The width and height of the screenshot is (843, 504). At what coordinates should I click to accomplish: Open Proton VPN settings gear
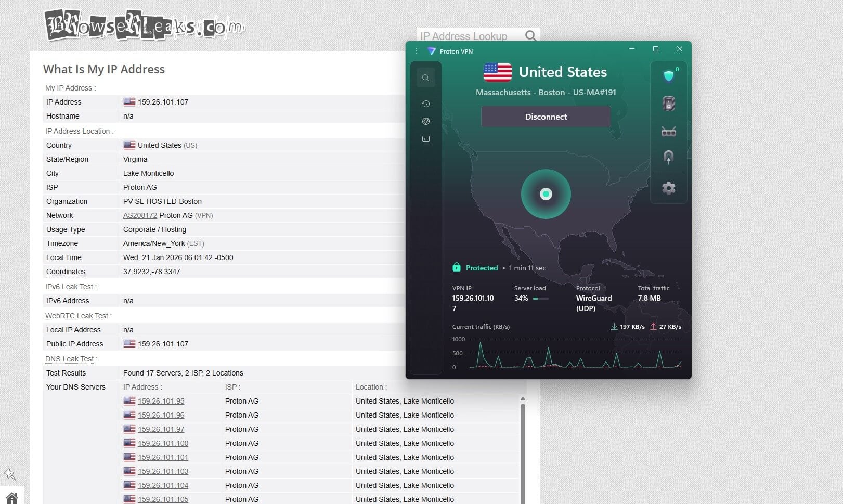click(669, 188)
